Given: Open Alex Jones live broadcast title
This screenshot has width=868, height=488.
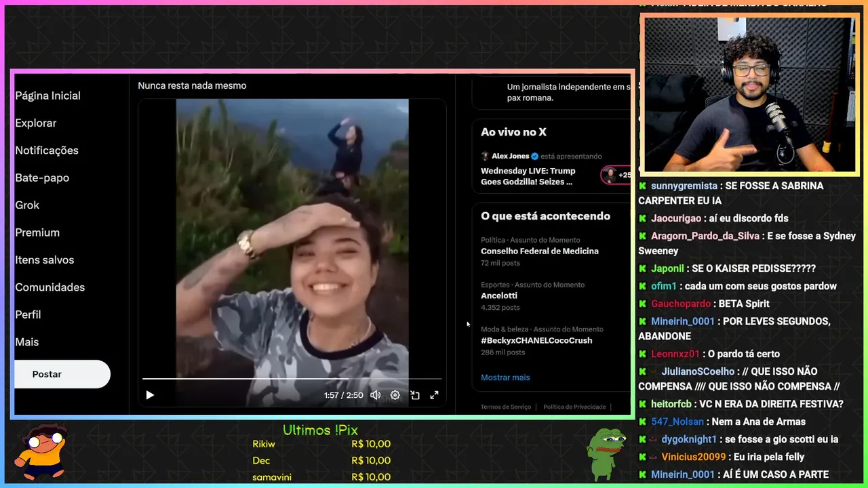Looking at the screenshot, I should click(528, 176).
